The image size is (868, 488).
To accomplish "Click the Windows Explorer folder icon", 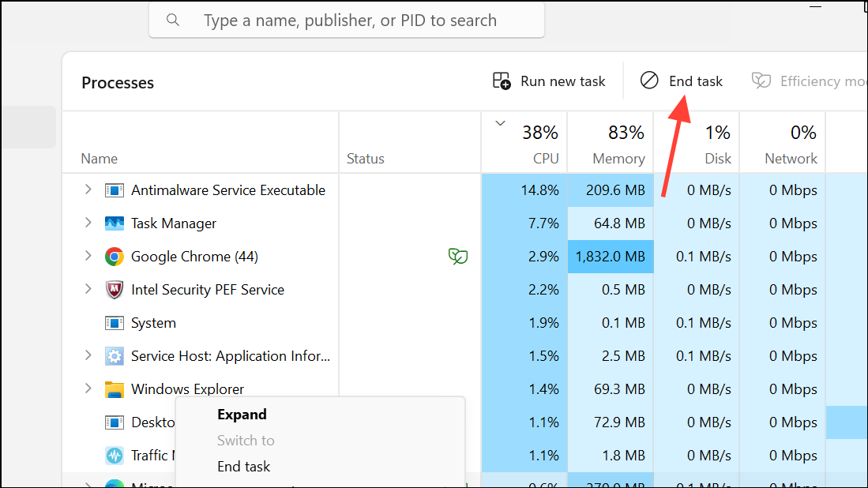I will click(x=114, y=389).
